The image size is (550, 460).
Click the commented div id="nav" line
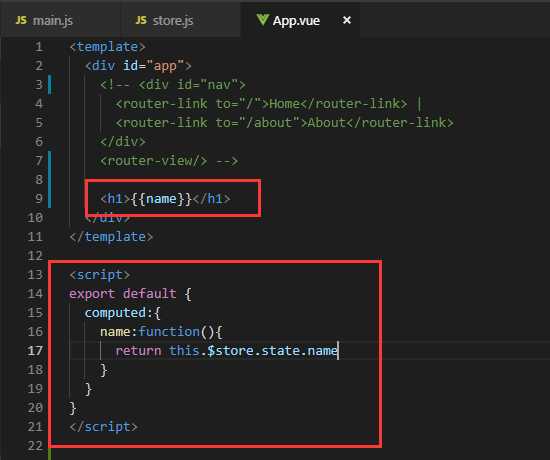173,85
